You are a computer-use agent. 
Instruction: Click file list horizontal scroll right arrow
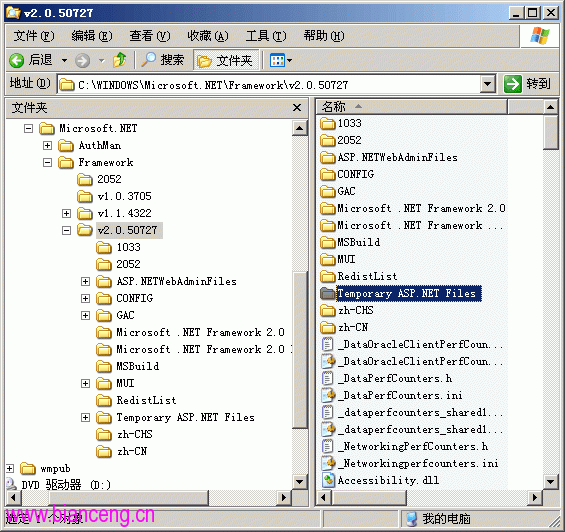535,498
